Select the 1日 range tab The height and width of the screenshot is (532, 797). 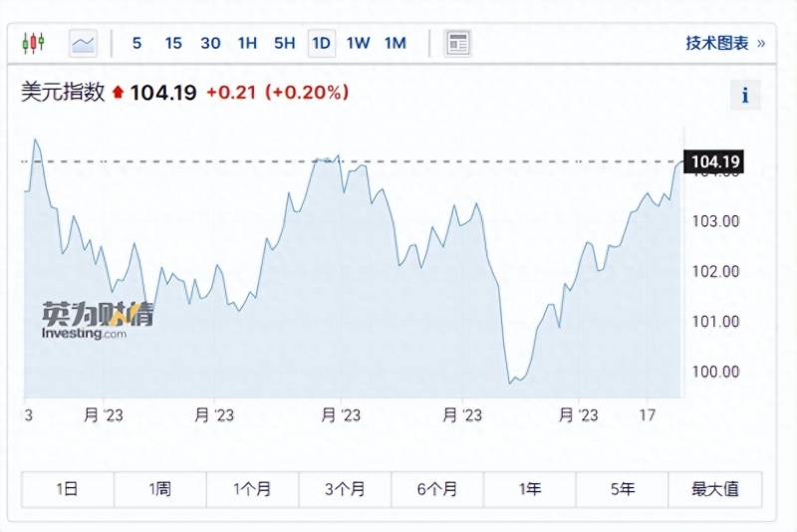(x=68, y=489)
